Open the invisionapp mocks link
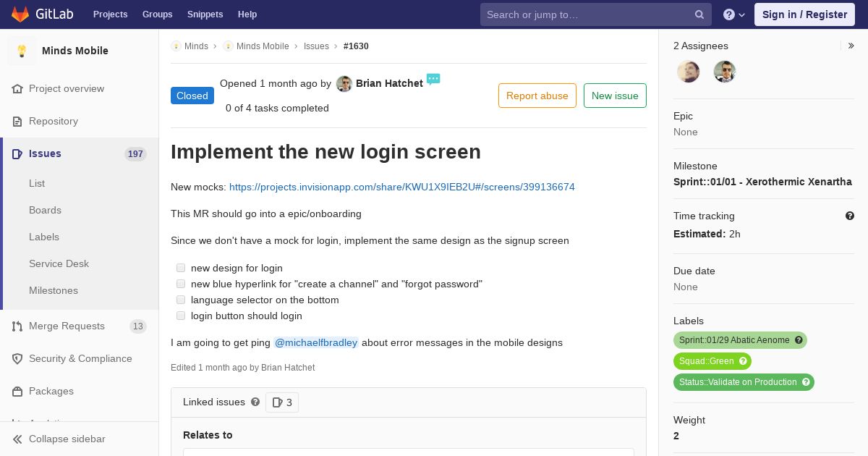Screen dimensions: 868x456 (x=402, y=187)
